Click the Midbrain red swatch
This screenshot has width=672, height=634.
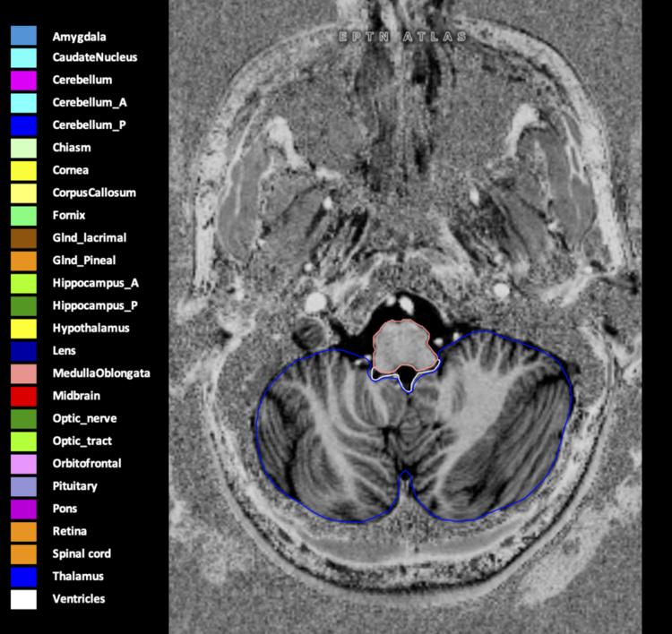[23, 396]
